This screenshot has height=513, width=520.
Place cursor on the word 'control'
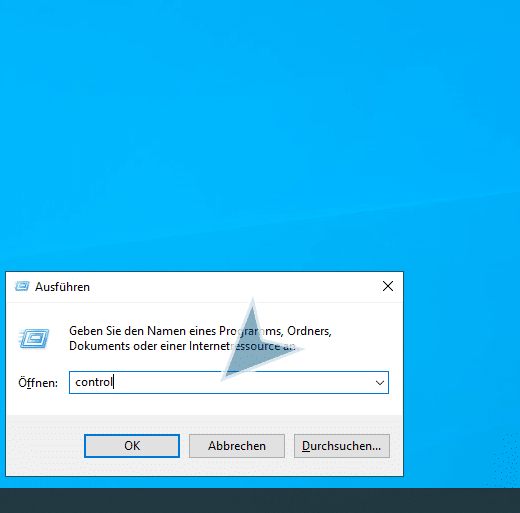94,382
